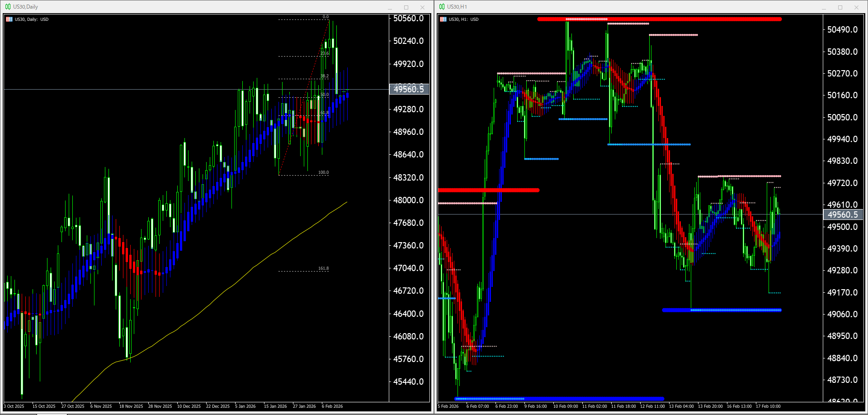Click the '5 Feb 2026' date on H1 axis
Viewport: 868px width, 415px height.
click(448, 406)
